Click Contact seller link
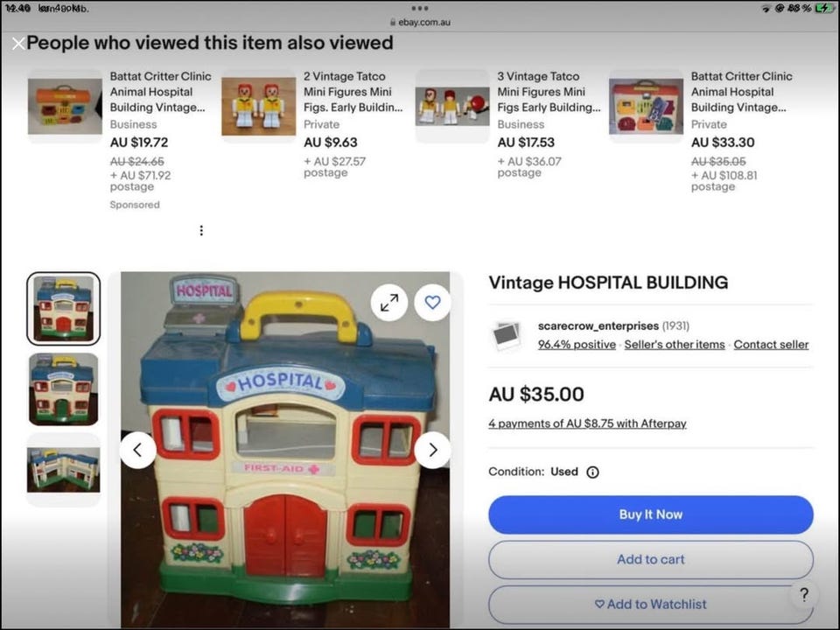Image resolution: width=840 pixels, height=630 pixels. 771,345
